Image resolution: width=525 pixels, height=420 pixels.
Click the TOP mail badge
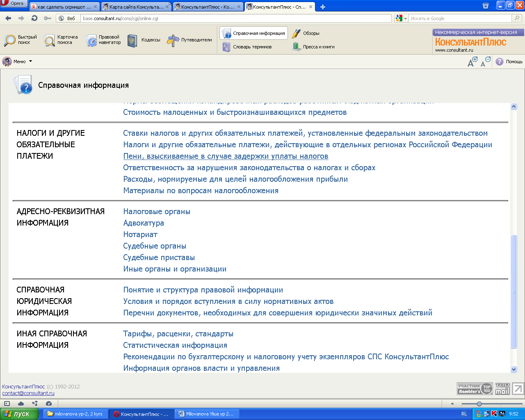point(502,388)
